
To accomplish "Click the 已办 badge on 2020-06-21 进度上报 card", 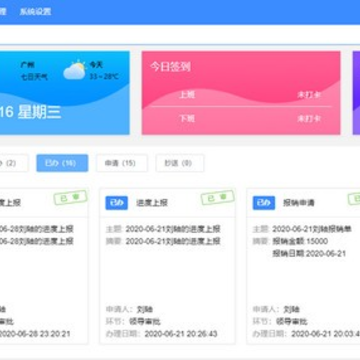I will [x=117, y=203].
